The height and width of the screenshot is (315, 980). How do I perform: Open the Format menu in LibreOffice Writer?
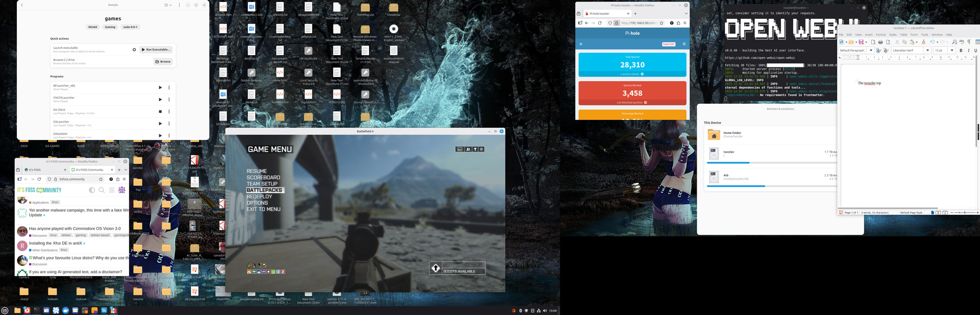[x=880, y=35]
